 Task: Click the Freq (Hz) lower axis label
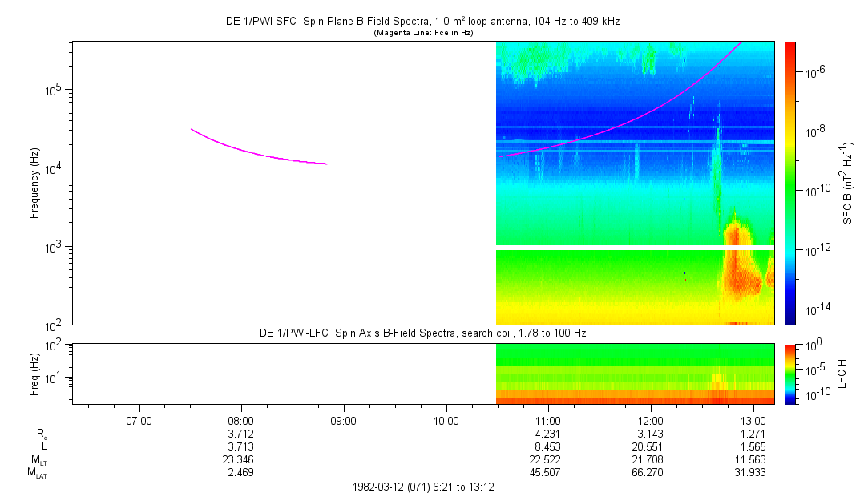click(34, 374)
